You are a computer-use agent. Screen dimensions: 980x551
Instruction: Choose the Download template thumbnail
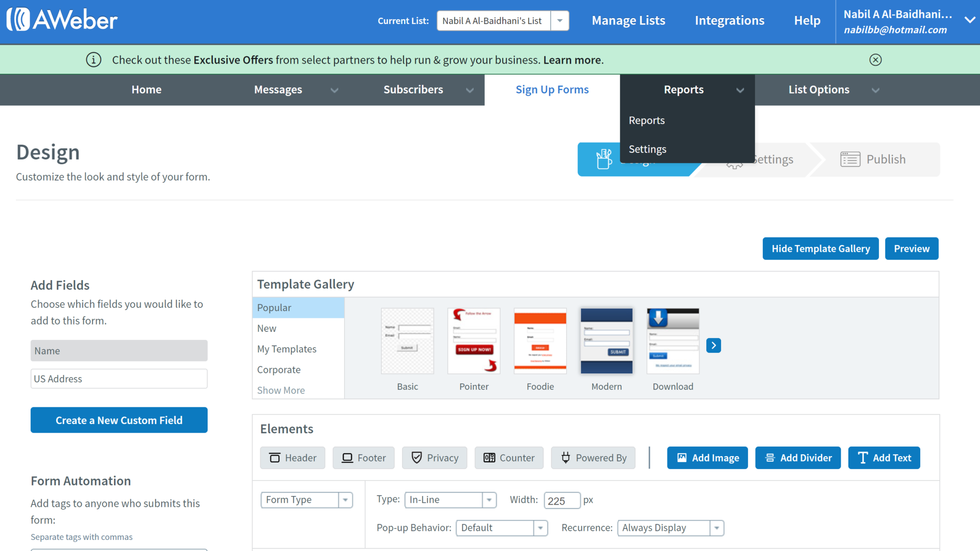tap(673, 341)
